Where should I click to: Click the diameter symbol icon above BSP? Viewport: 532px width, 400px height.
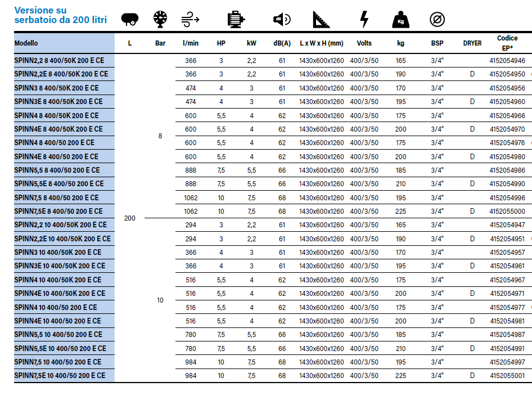click(437, 20)
